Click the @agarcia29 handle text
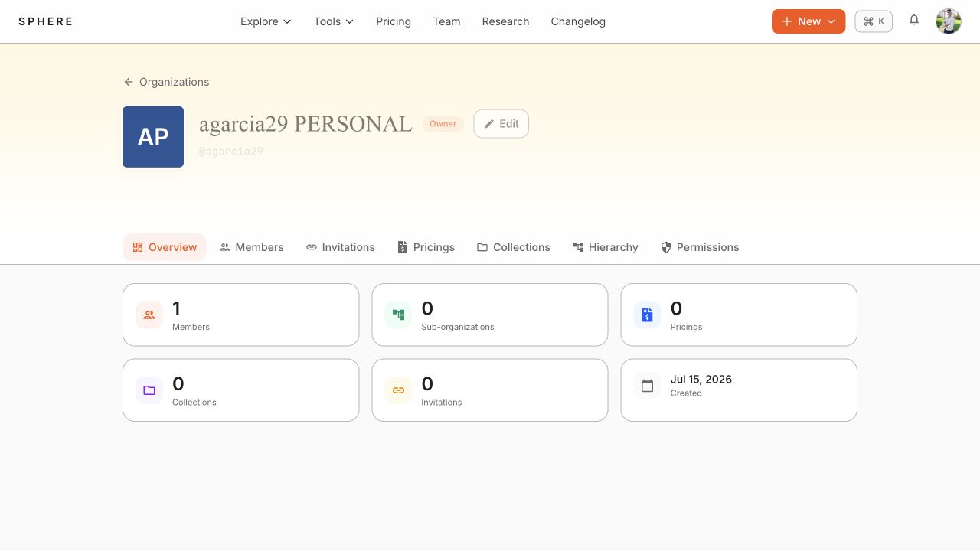980x551 pixels. (x=231, y=152)
